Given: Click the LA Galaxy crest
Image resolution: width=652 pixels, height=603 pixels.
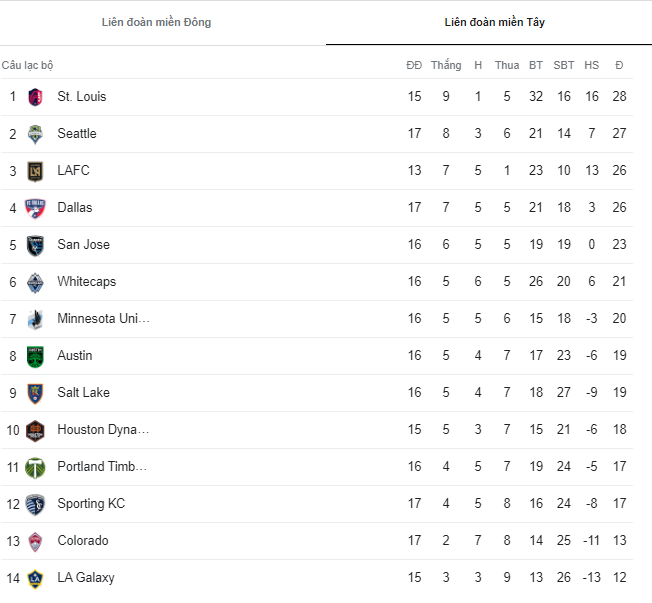Looking at the screenshot, I should point(36,578).
